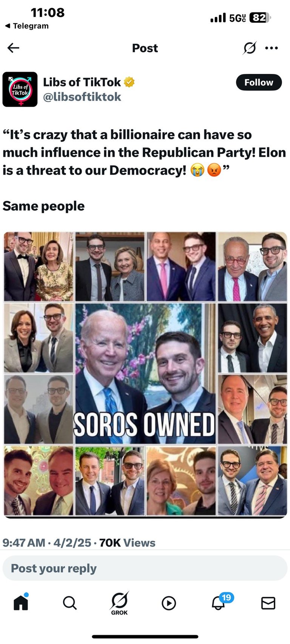This screenshot has height=644, width=290.
Task: Return to Telegram via the back link
Action: click(x=26, y=26)
